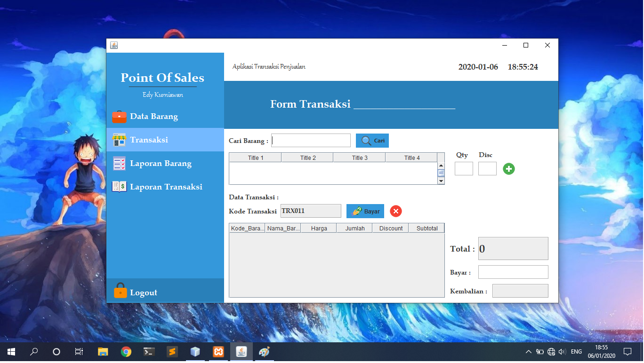
Task: Click the search table scrollbar down arrow
Action: click(441, 181)
